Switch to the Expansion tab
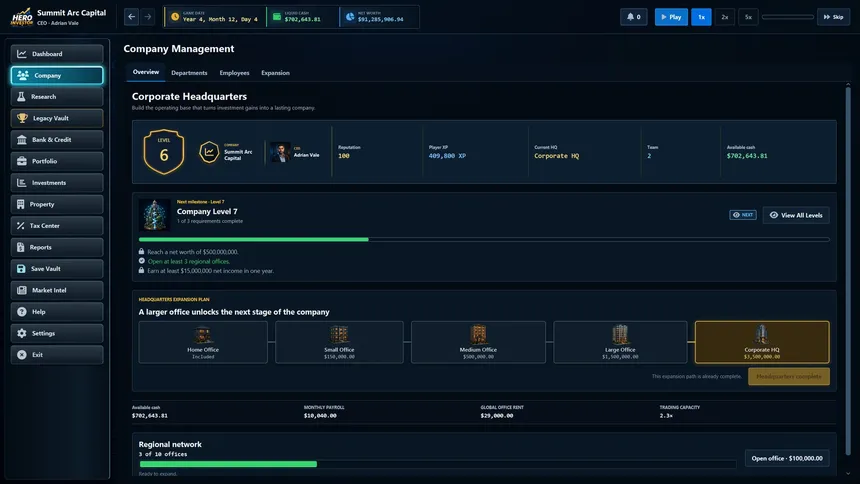860x484 pixels. point(275,72)
